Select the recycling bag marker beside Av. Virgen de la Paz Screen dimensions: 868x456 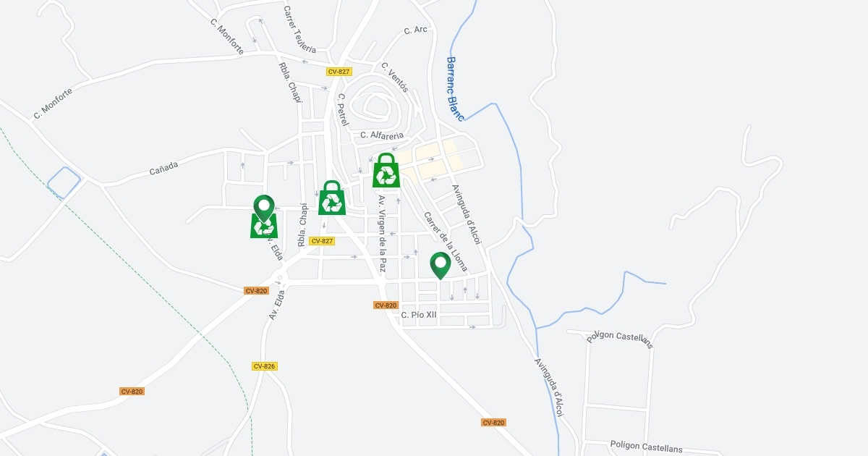[386, 170]
